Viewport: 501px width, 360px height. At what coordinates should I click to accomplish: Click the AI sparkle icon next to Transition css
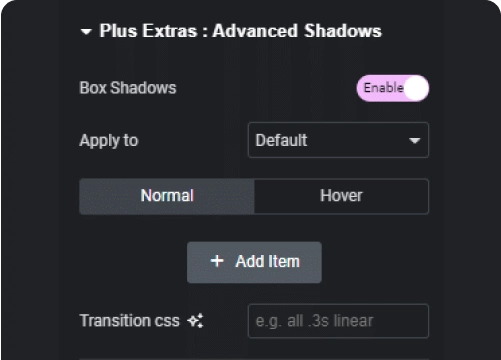point(195,321)
